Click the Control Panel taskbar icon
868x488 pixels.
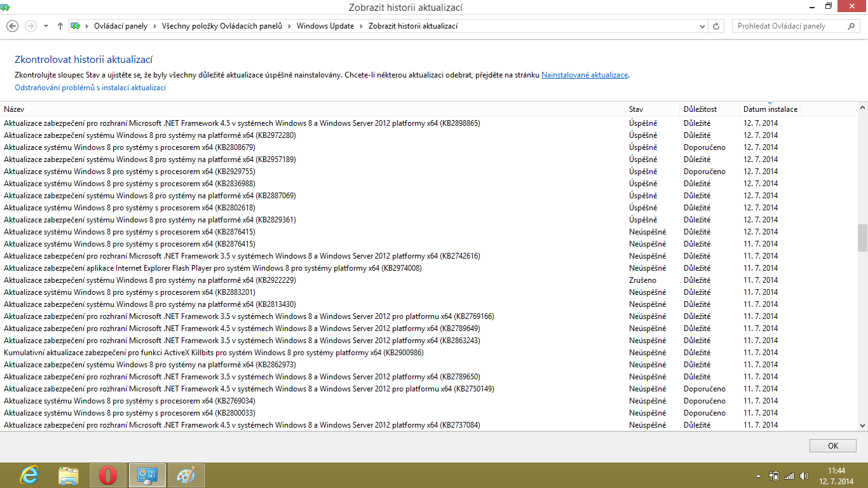tap(147, 475)
